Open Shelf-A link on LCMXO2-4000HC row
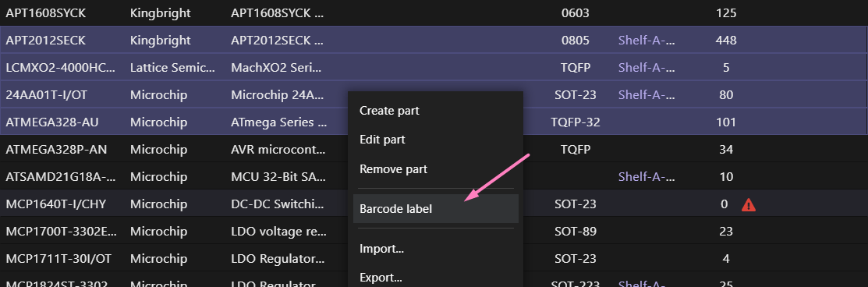Screen dimensions: 868x287 coord(647,68)
